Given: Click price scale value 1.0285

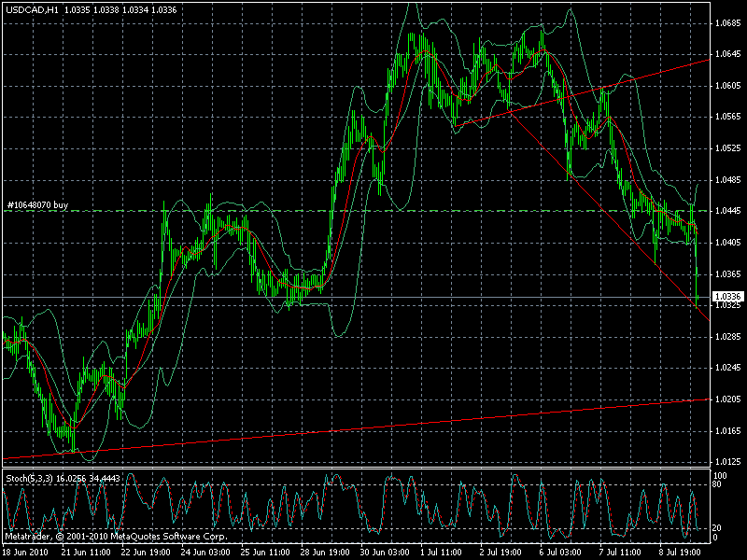Looking at the screenshot, I should point(728,337).
